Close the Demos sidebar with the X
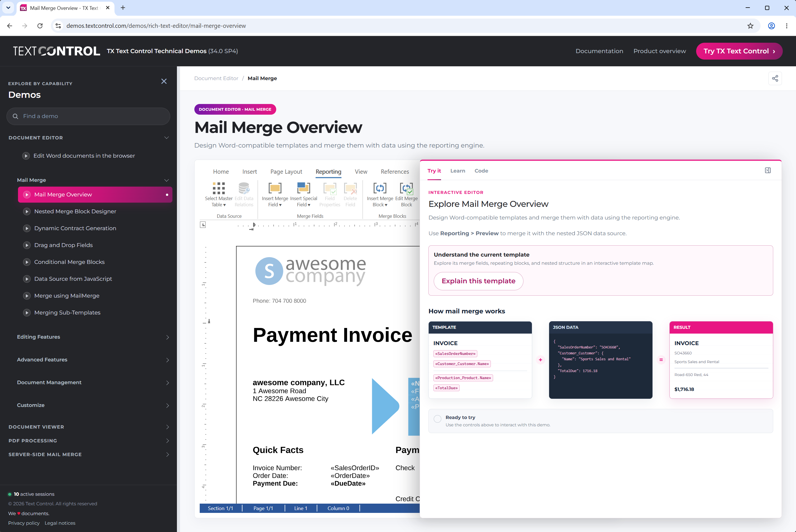 point(164,81)
